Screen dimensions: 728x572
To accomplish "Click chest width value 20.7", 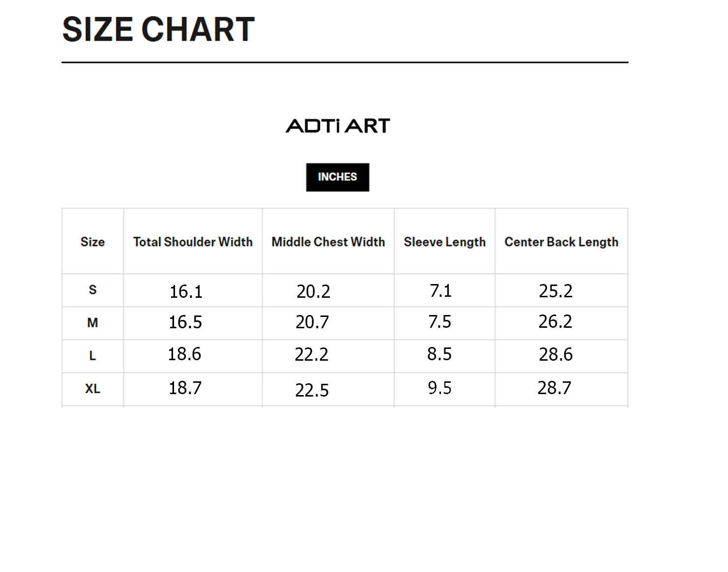I will 312,322.
